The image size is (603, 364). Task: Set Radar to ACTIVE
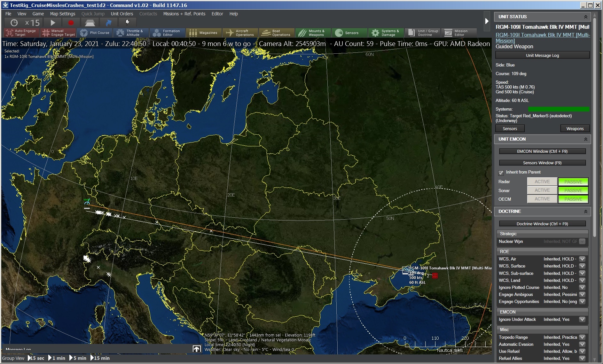click(x=542, y=182)
